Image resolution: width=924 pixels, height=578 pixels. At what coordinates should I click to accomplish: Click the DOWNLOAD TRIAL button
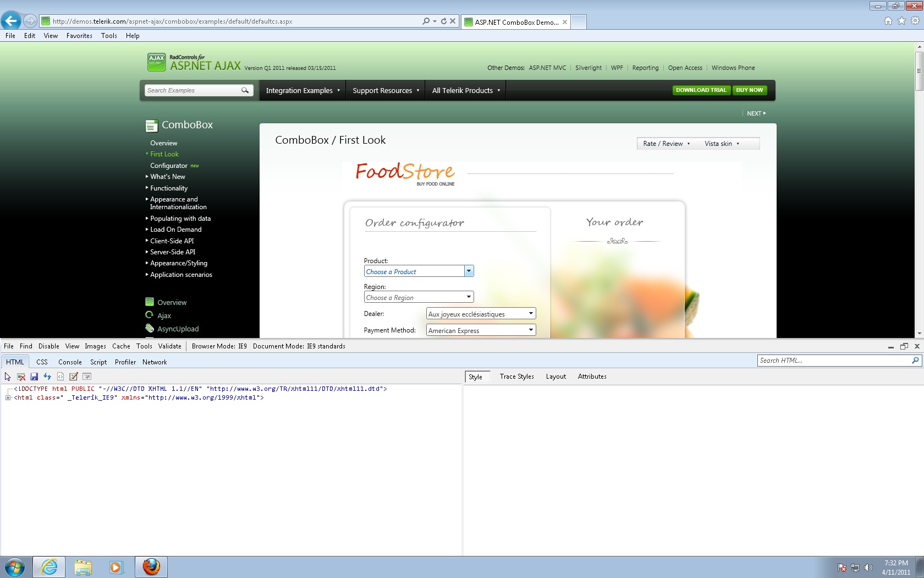click(701, 90)
